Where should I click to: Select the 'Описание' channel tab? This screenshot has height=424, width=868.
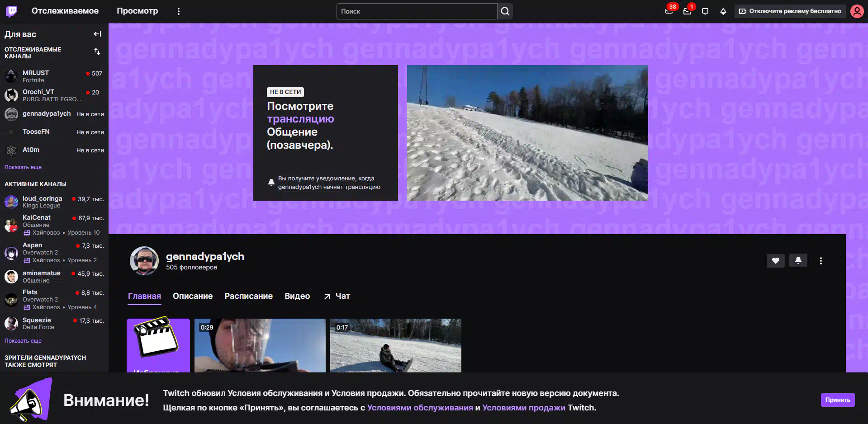coord(193,296)
